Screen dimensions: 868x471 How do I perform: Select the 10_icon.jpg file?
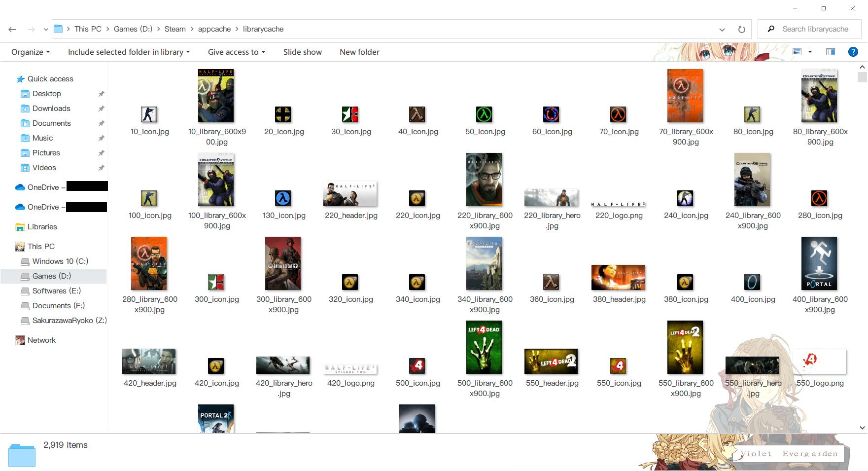coord(149,115)
